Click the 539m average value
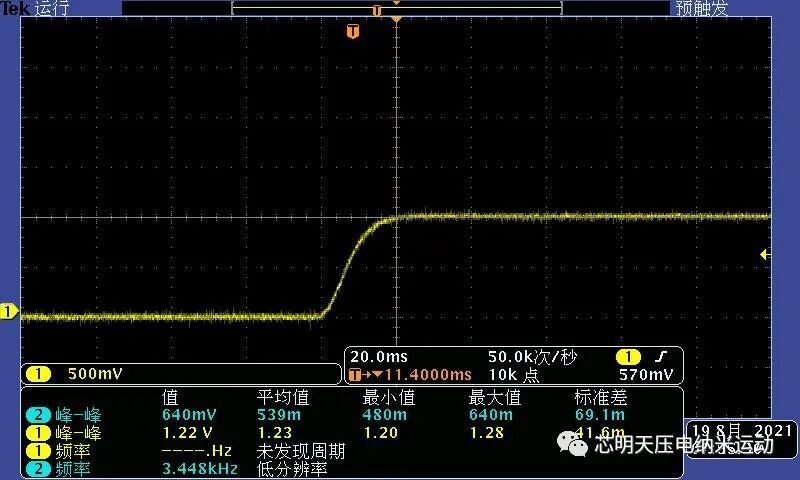 point(279,415)
